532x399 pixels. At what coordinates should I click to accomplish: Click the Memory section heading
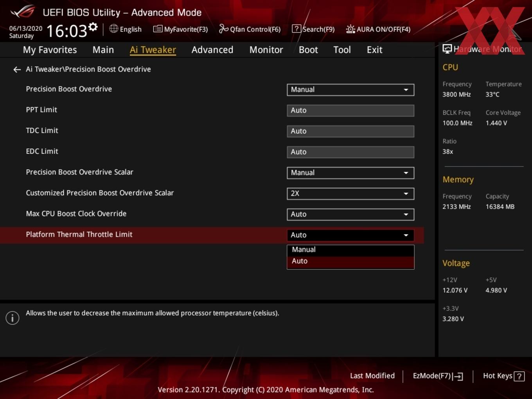(x=458, y=180)
